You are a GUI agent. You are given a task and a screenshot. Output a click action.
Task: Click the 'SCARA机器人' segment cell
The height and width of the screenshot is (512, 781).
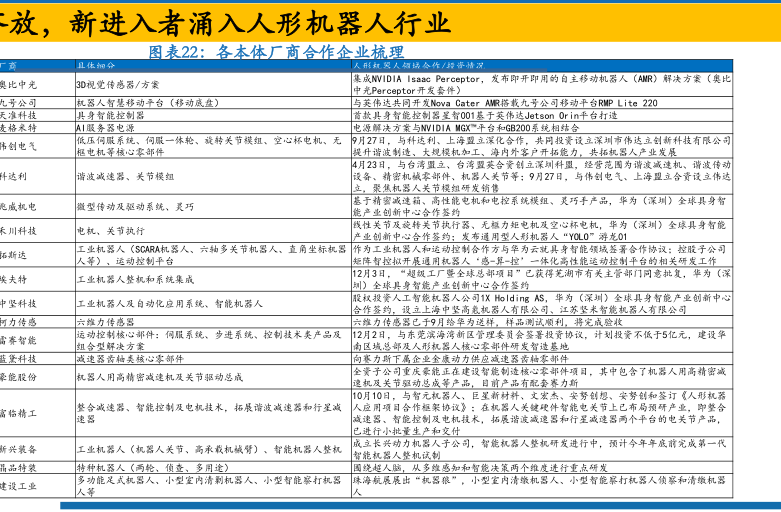click(211, 255)
